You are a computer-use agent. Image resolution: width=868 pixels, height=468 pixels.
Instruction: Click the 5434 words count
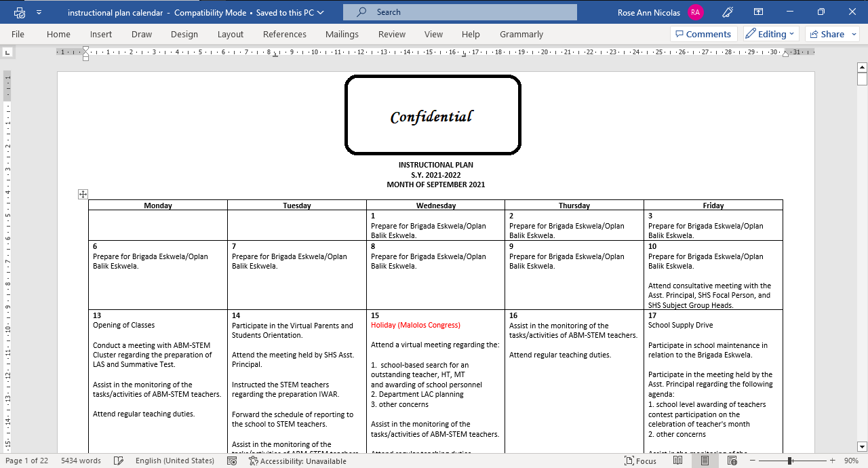point(81,461)
